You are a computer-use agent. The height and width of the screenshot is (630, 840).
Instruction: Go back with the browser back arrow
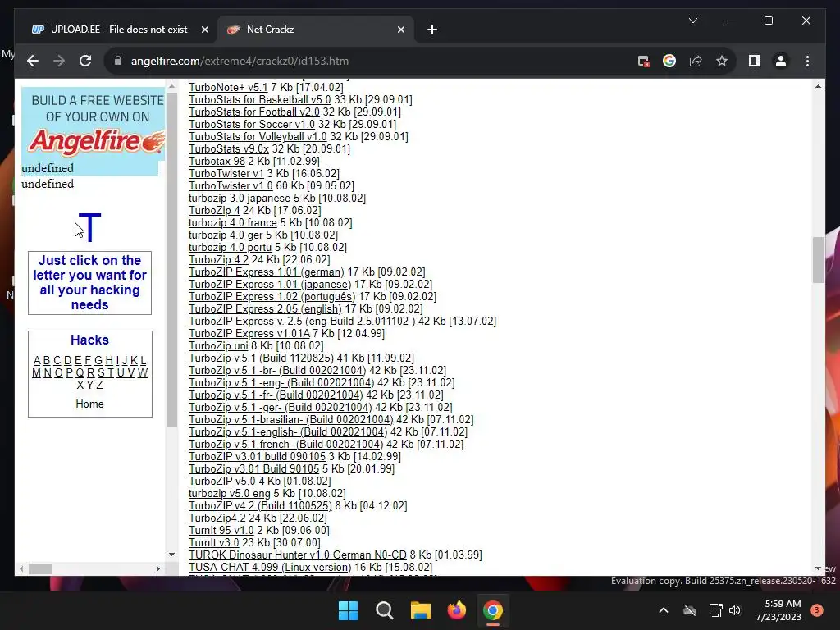[33, 61]
